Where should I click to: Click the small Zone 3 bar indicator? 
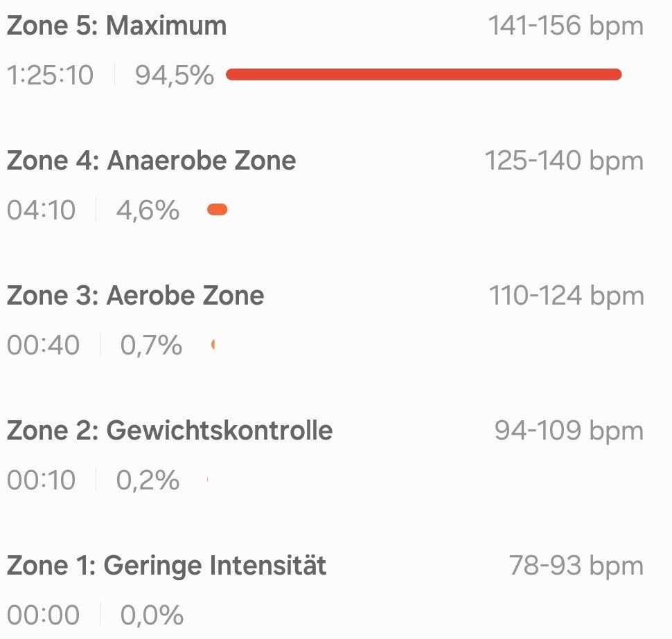tap(213, 344)
